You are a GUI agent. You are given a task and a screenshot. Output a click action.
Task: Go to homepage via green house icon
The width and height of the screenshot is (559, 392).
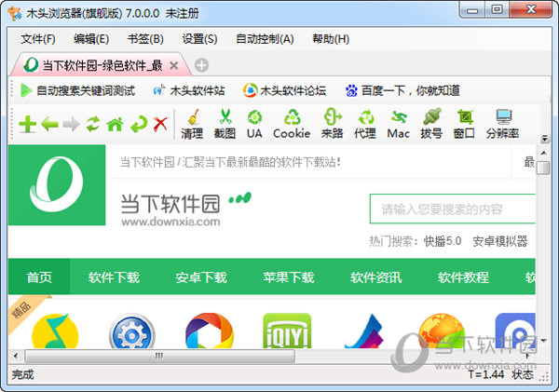116,125
